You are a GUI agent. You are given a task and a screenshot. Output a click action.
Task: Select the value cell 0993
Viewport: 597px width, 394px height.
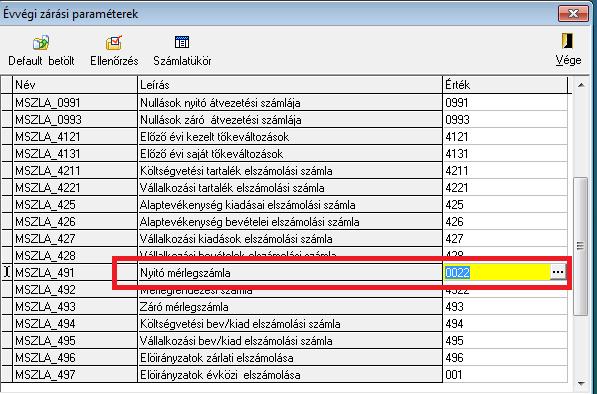click(x=506, y=120)
